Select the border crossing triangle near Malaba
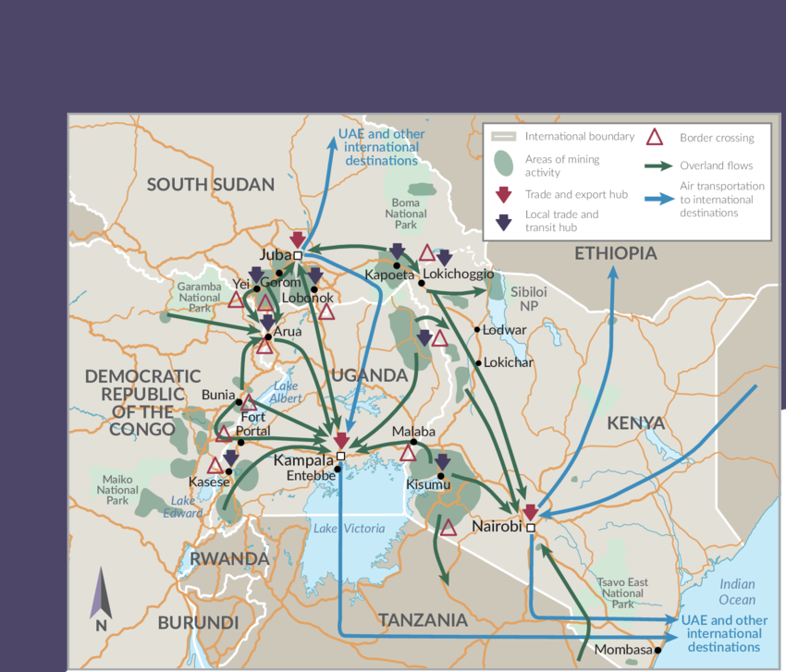Viewport: 786px width, 672px height. tap(408, 453)
